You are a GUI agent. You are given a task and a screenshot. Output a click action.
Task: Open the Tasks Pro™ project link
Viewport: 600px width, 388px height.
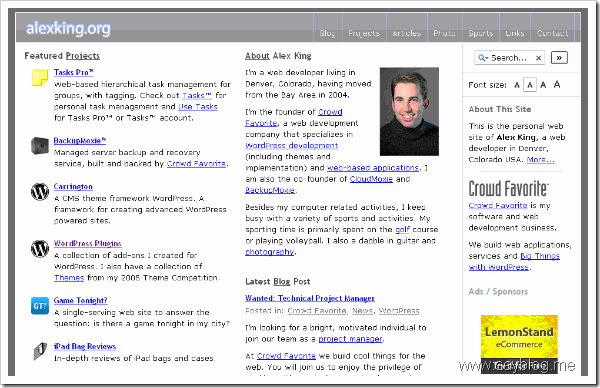click(x=73, y=72)
